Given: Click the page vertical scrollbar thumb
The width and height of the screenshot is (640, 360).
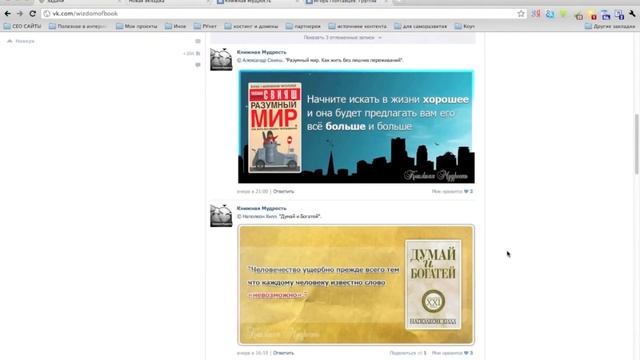Looking at the screenshot, I should point(636,144).
